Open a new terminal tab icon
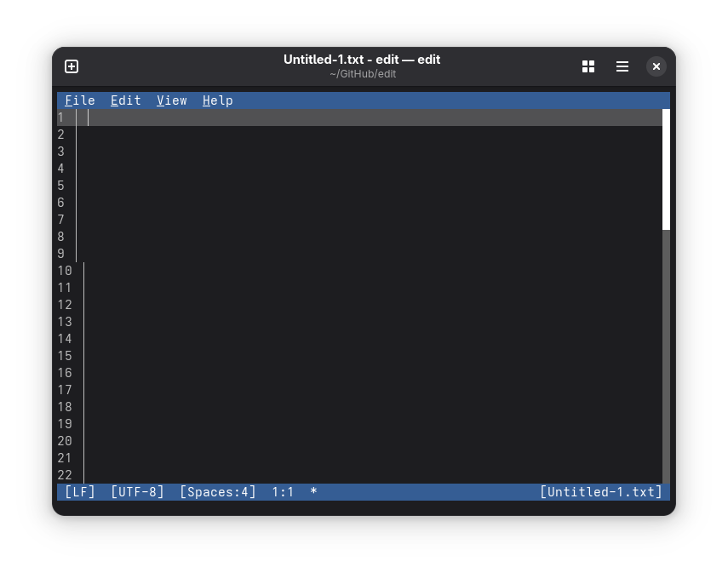728x573 pixels. coord(72,66)
